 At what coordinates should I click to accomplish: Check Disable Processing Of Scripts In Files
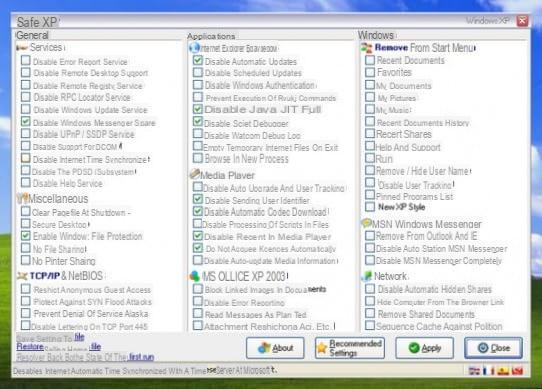point(198,223)
